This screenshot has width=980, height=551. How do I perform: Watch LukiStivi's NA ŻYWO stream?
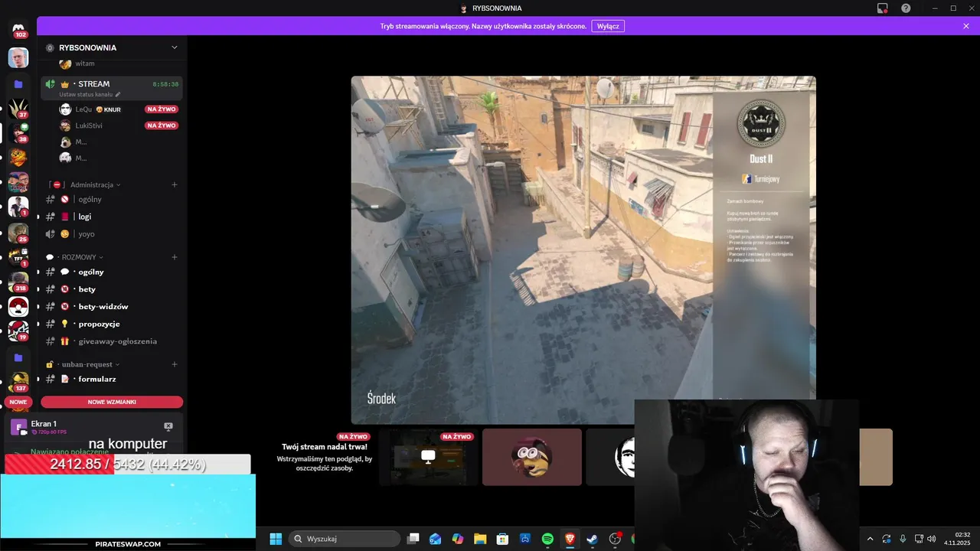tap(162, 126)
